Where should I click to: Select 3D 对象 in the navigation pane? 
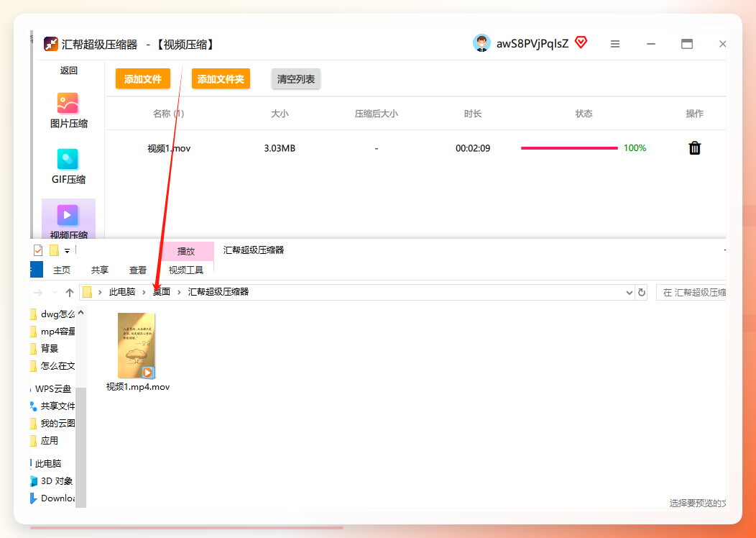[x=52, y=481]
